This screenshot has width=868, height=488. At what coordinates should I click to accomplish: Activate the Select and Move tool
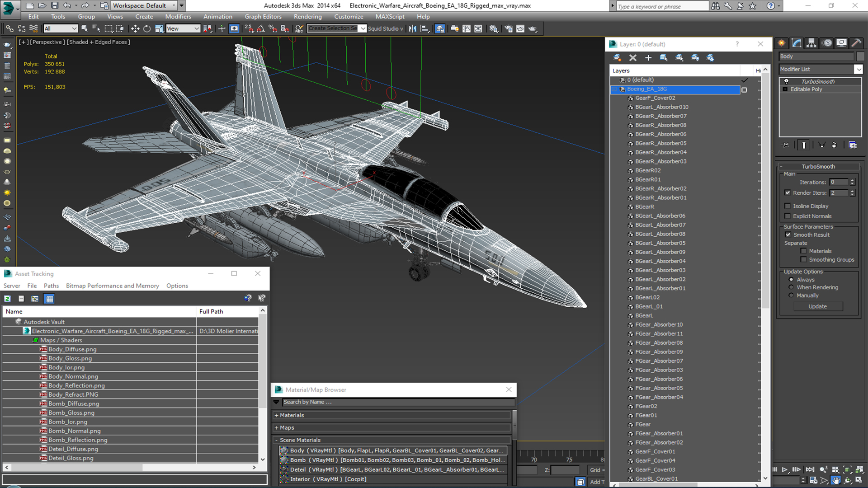[135, 28]
